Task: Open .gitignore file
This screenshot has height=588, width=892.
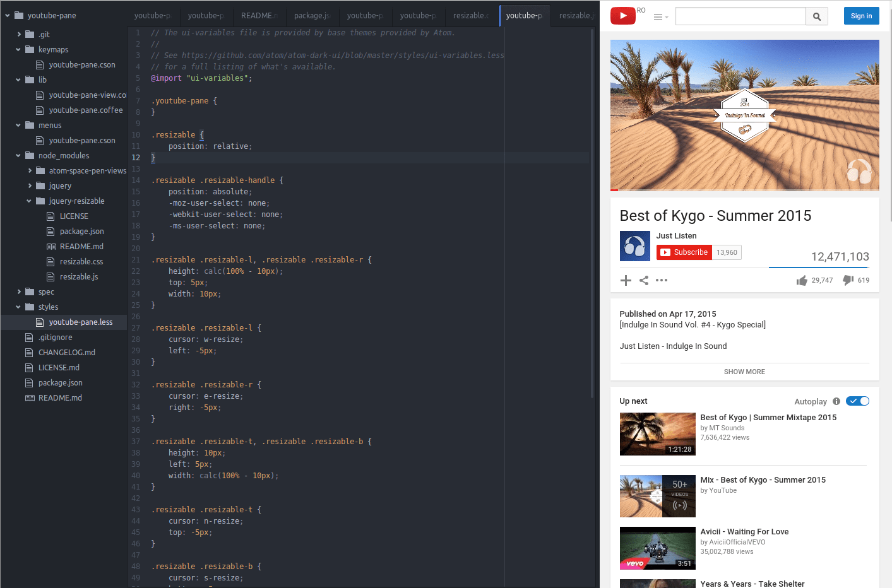Action: 49,337
